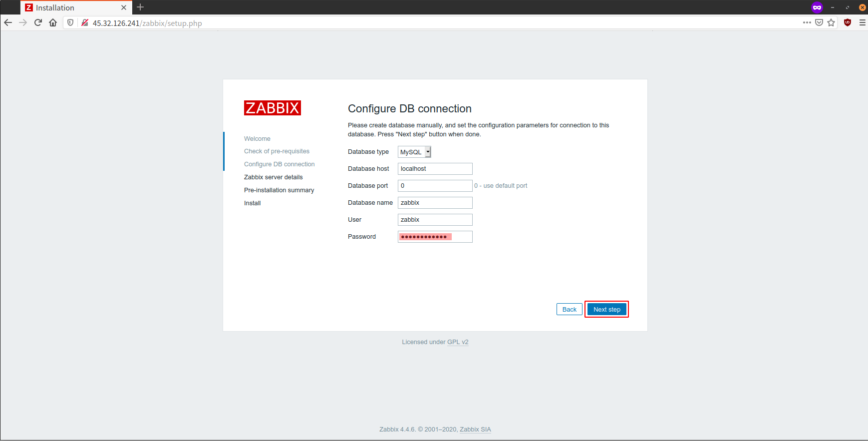Image resolution: width=868 pixels, height=441 pixels.
Task: Bookmark this page with the star icon
Action: click(x=831, y=22)
